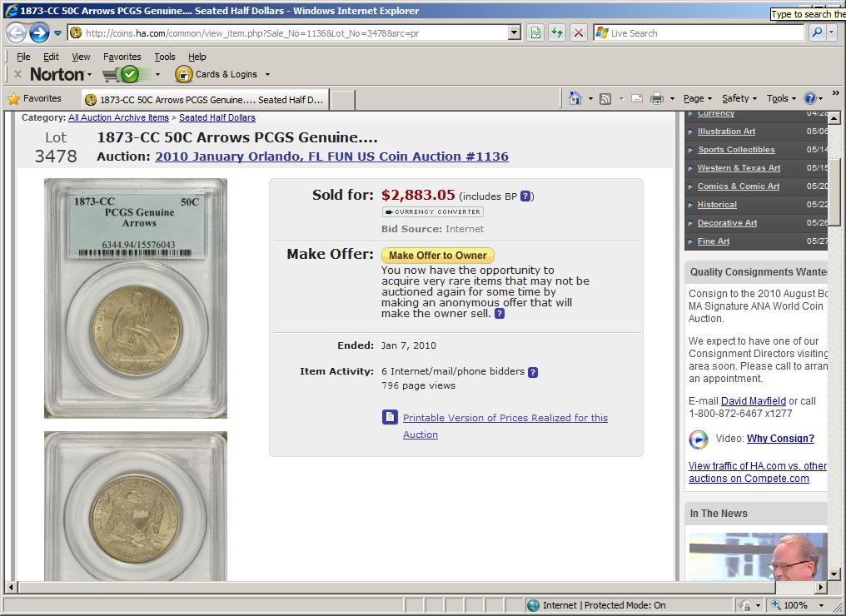846x616 pixels.
Task: Click the horizontal scrollbar right arrow
Action: pyautogui.click(x=821, y=587)
